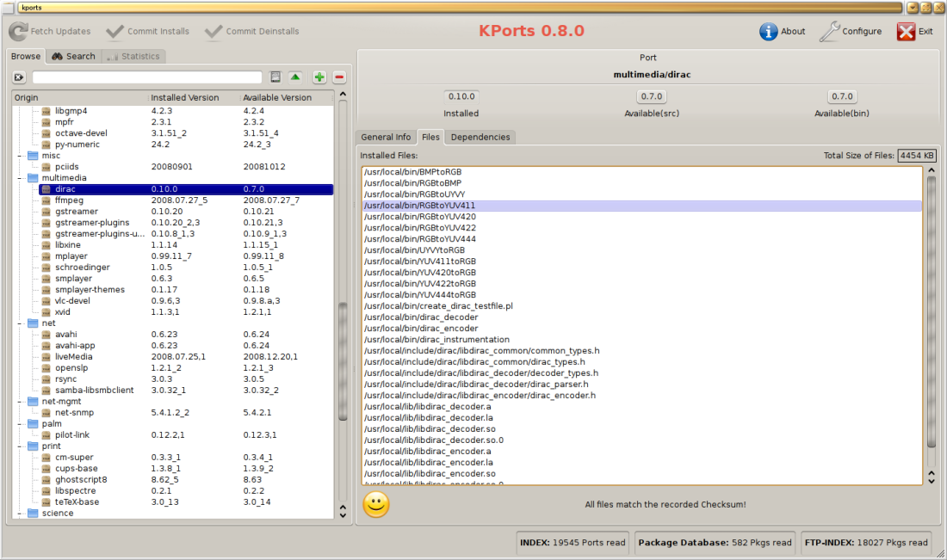This screenshot has height=560, width=947.
Task: Click the list view icon beside filter field
Action: 275,77
